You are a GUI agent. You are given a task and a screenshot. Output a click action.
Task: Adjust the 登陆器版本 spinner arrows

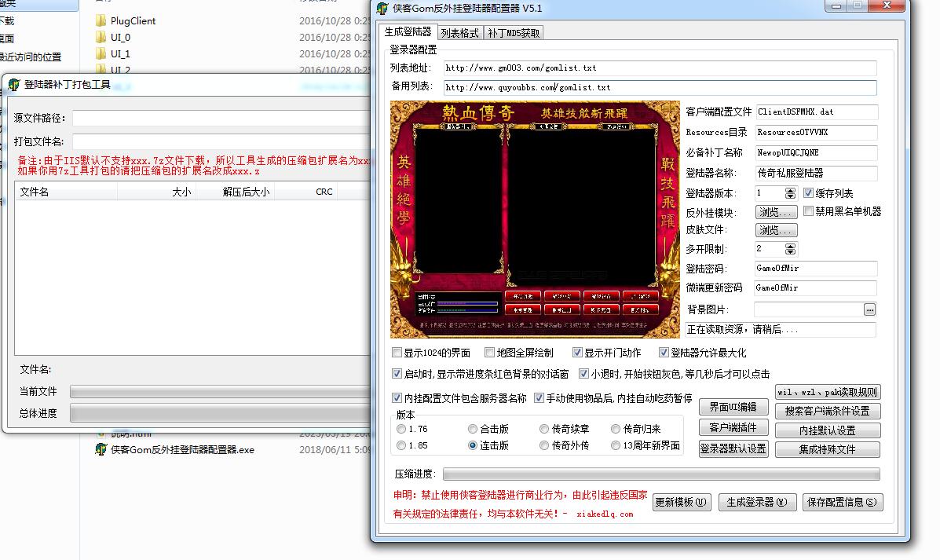[x=790, y=193]
